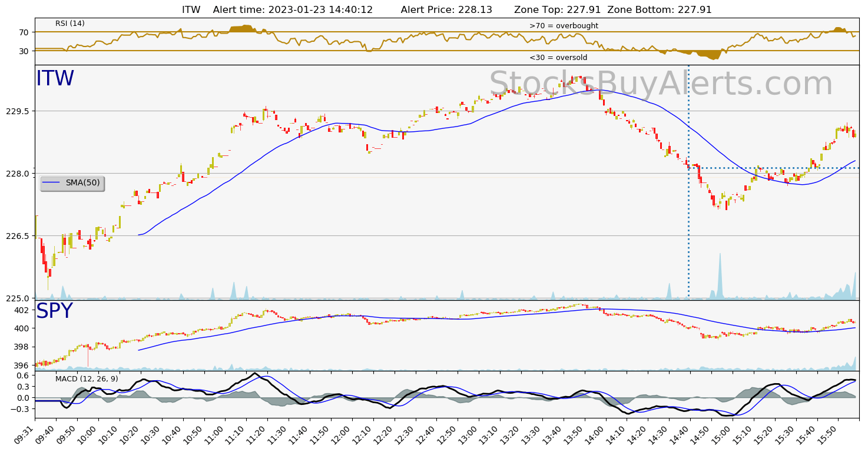Click the '>70 = overbought' annotation
868x452 pixels.
coord(564,26)
